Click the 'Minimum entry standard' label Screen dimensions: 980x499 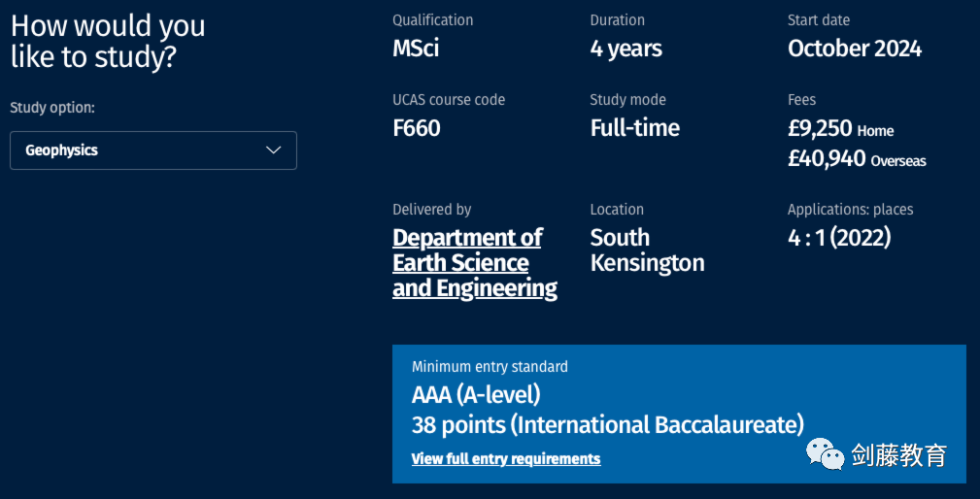[490, 367]
